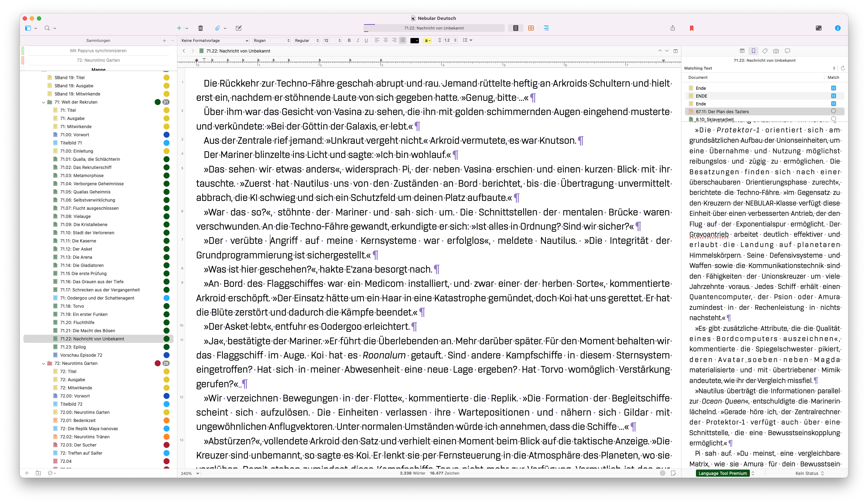The width and height of the screenshot is (868, 504).
Task: Click the footer comment note icon
Action: click(673, 473)
